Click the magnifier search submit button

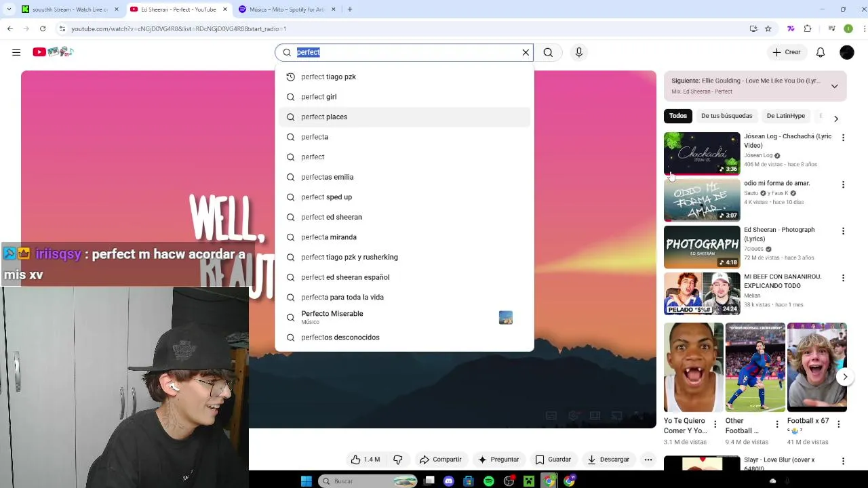point(548,52)
